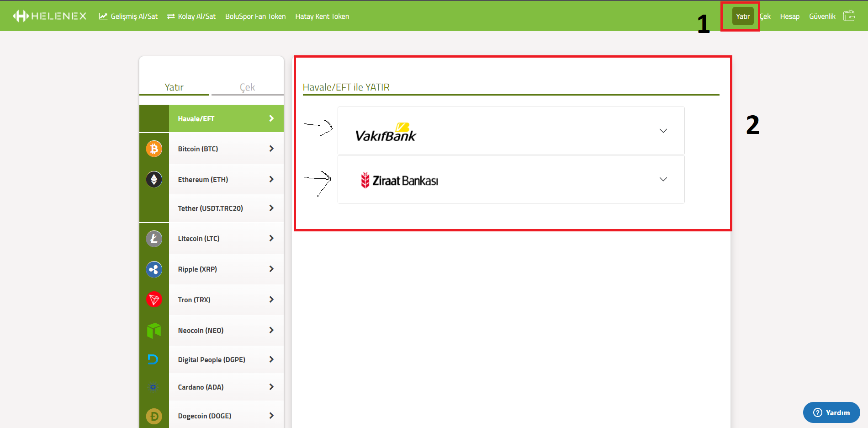Select Litecoin (LTC) label
The image size is (868, 428).
click(199, 239)
